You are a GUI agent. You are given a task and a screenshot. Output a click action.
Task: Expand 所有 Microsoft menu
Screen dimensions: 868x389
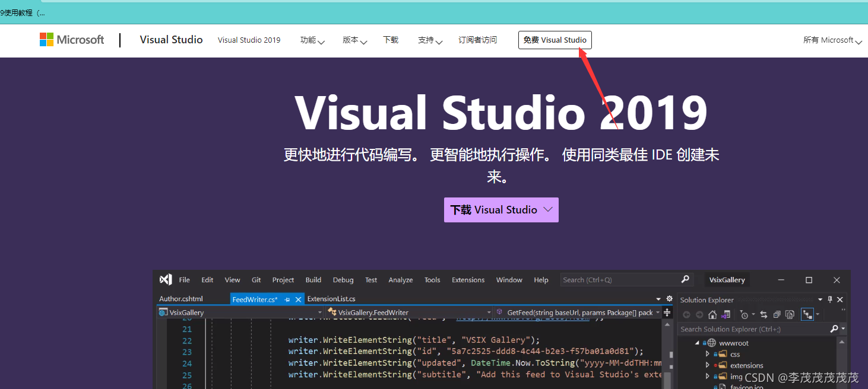point(832,40)
